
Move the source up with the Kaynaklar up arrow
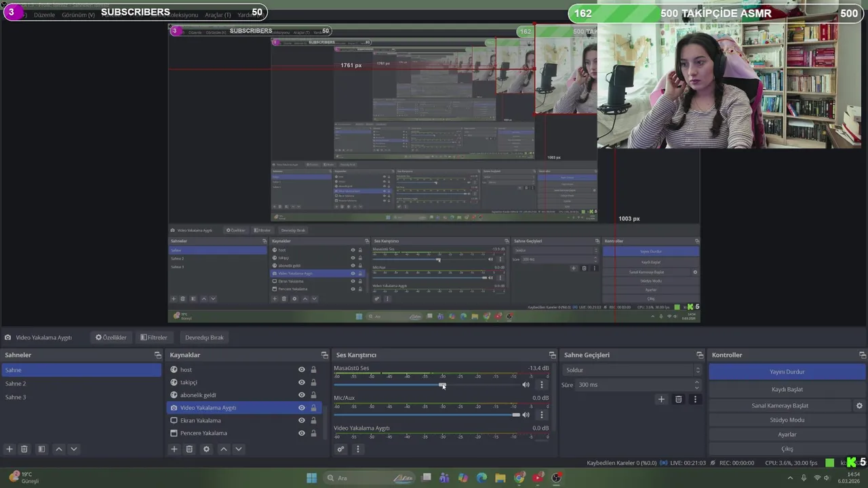(x=224, y=449)
